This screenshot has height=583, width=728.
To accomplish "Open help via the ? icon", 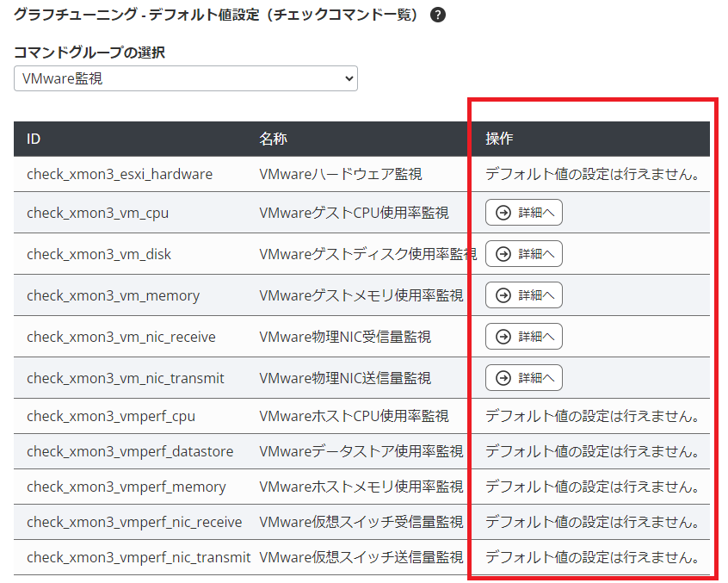I will 438,15.
